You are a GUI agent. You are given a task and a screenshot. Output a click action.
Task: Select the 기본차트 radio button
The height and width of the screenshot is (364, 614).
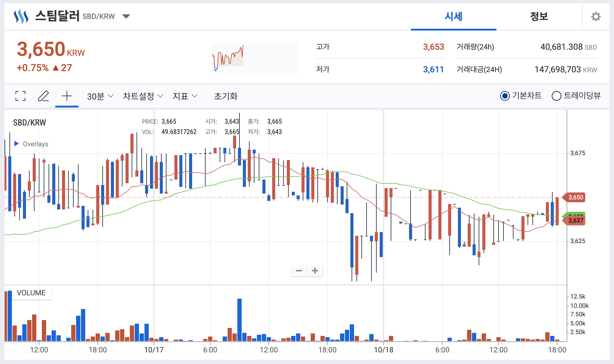click(505, 96)
